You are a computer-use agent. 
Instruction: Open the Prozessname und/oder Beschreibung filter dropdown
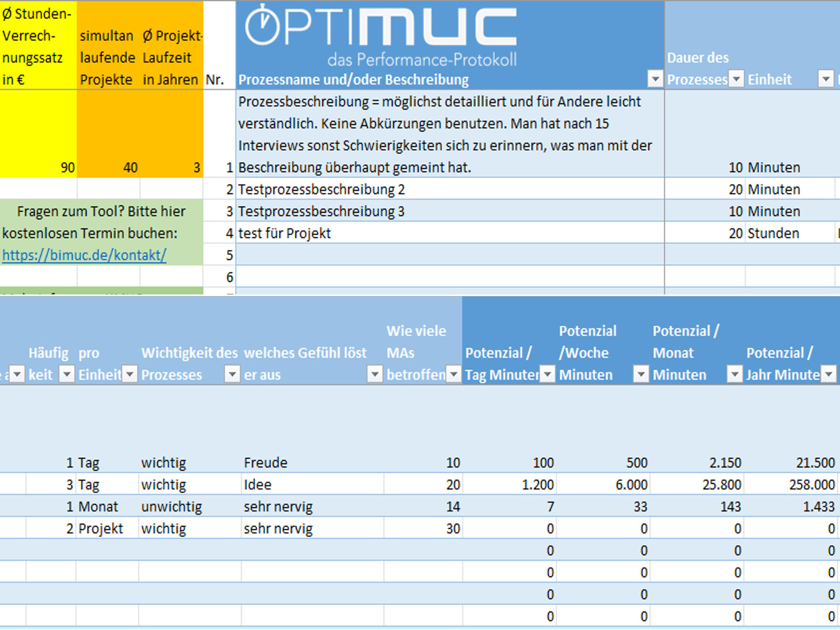(x=655, y=79)
